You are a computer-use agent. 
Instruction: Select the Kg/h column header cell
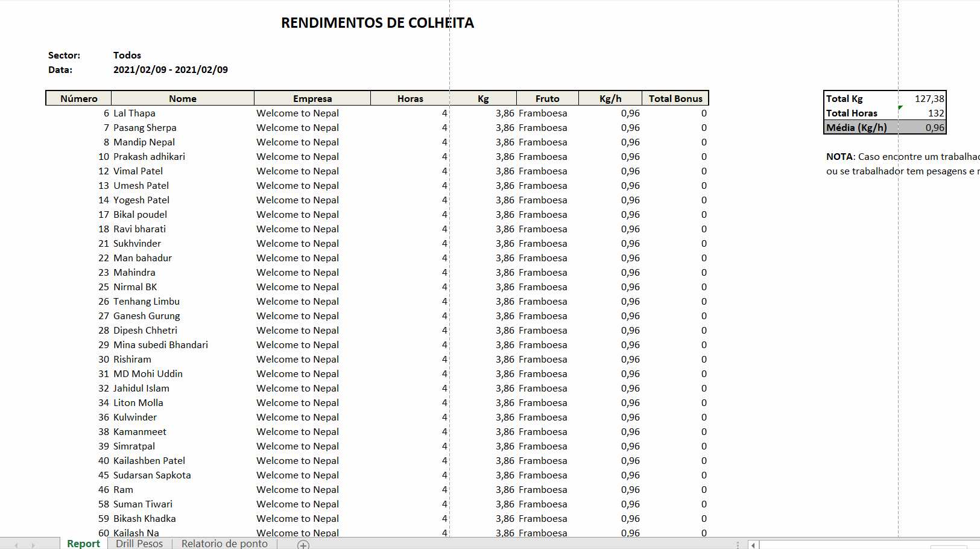click(x=610, y=98)
